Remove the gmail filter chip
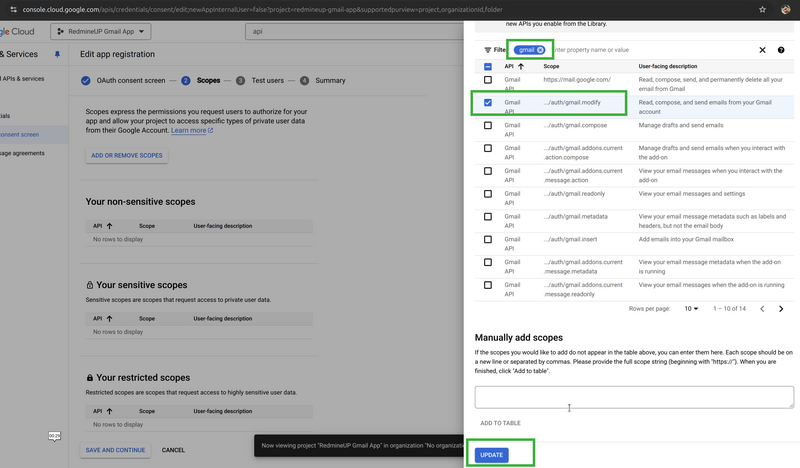Image resolution: width=800 pixels, height=468 pixels. click(x=540, y=49)
